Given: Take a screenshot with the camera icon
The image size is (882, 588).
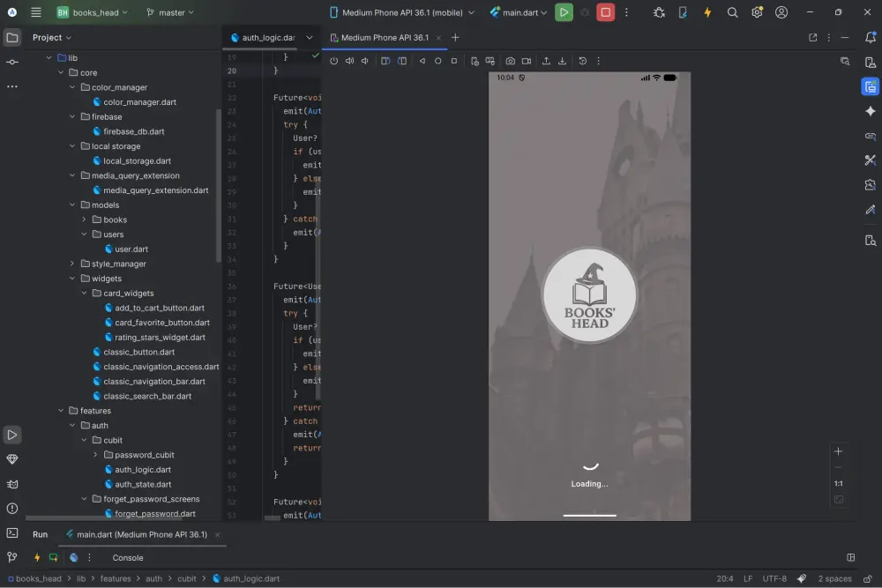Looking at the screenshot, I should coord(510,61).
